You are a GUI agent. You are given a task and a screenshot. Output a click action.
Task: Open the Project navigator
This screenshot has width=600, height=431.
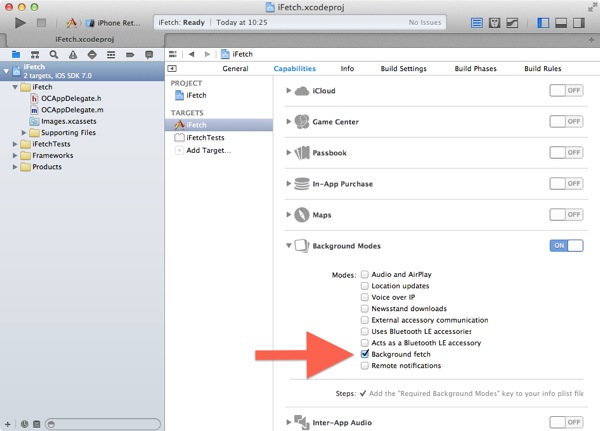coord(16,55)
